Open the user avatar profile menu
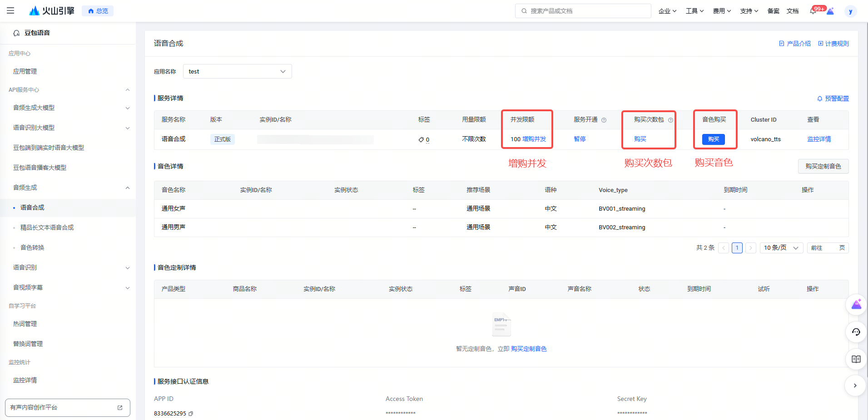The width and height of the screenshot is (868, 420). (850, 11)
